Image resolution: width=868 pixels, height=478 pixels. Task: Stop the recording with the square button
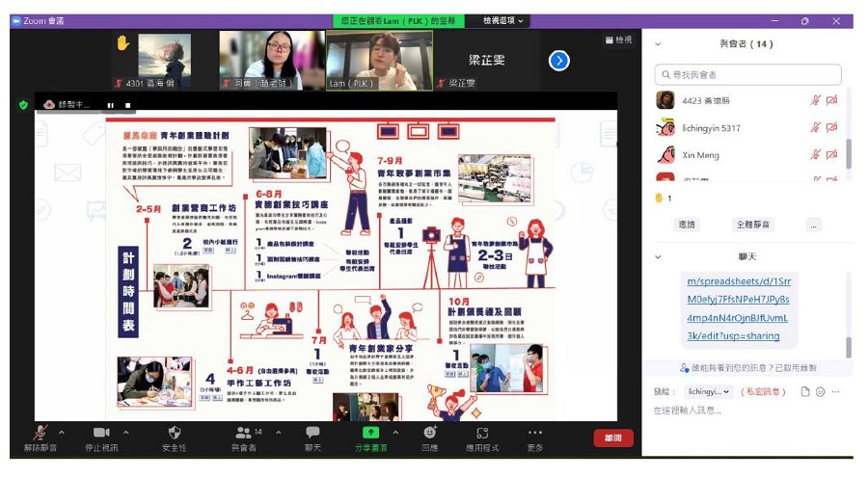tap(128, 105)
